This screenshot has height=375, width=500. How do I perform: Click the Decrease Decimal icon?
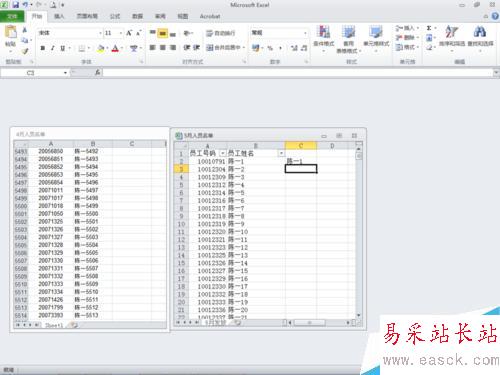pos(304,48)
